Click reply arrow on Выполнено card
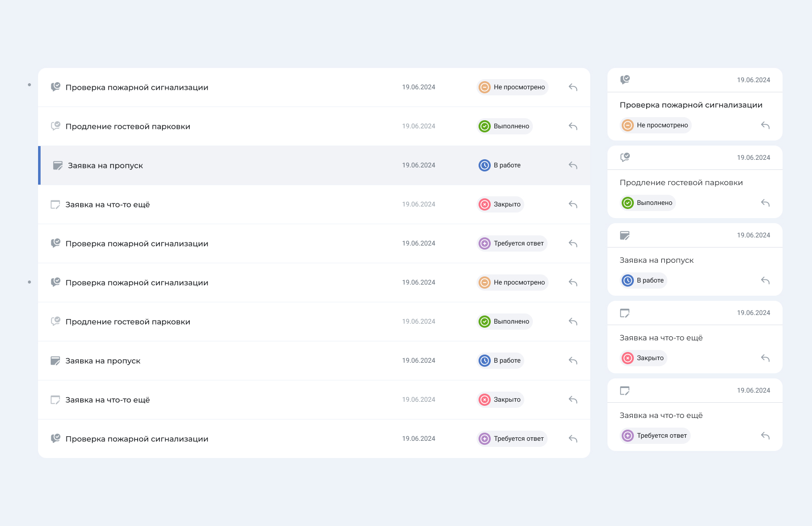812x526 pixels. point(765,203)
